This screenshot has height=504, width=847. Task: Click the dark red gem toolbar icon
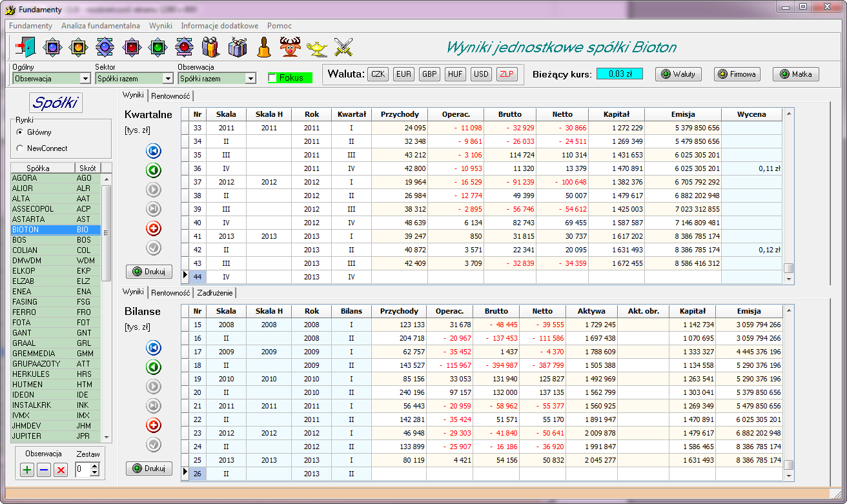tap(132, 46)
